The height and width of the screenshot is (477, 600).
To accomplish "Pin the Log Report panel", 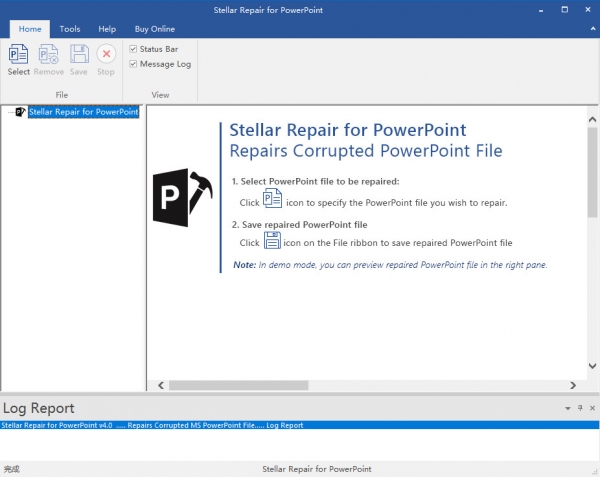I will pos(580,408).
